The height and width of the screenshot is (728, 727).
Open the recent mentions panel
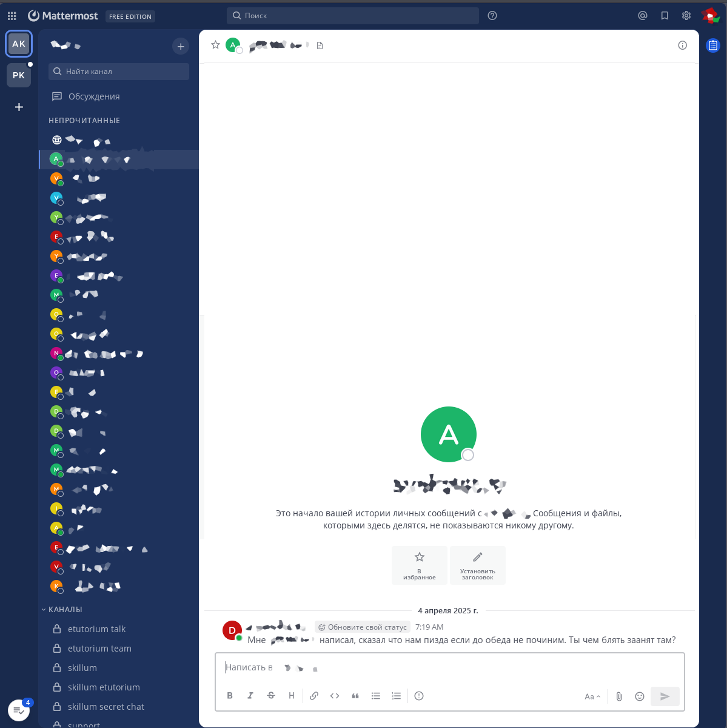643,16
